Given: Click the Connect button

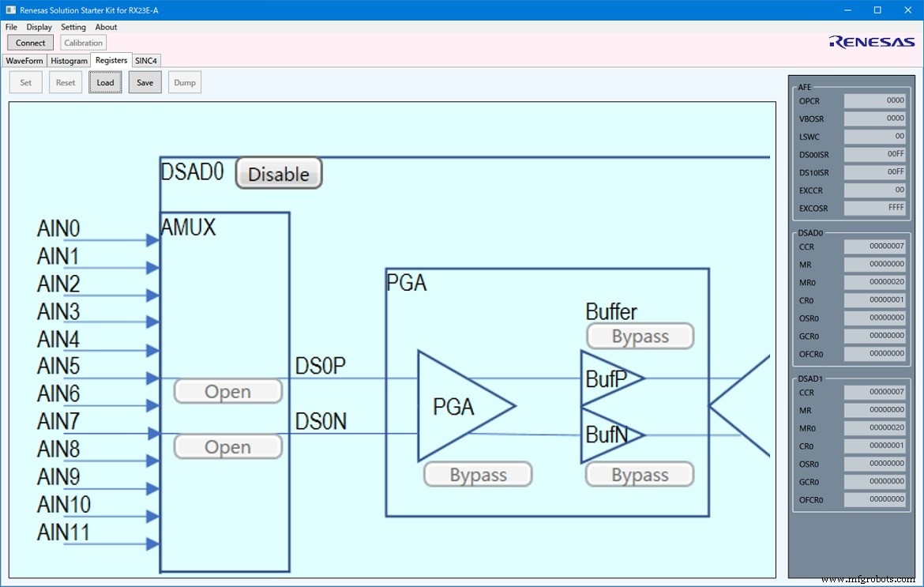Looking at the screenshot, I should coord(29,42).
